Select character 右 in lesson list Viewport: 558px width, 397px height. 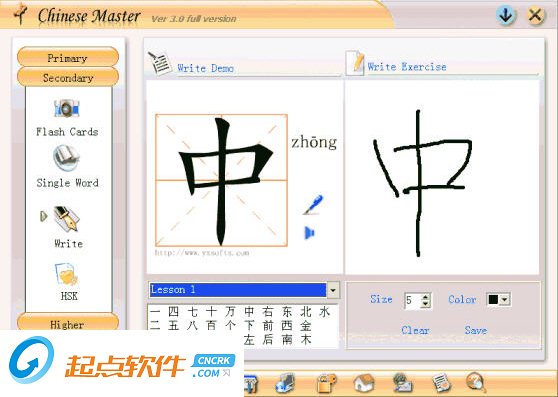268,312
